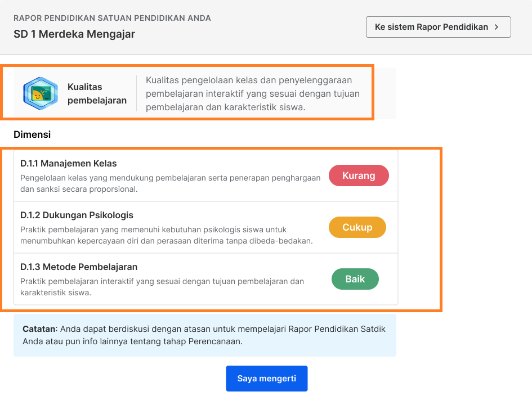Open Ke sistem Rapor Pendidikan
Viewport: 532px width, 405px height.
pyautogui.click(x=438, y=26)
